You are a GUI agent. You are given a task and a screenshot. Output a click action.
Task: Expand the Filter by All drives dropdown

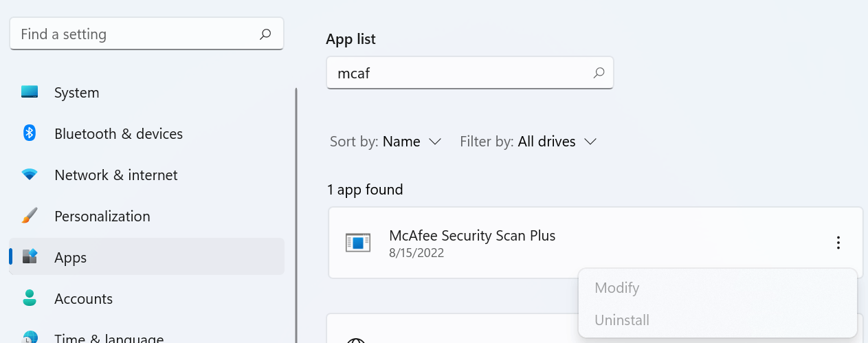pyautogui.click(x=528, y=142)
